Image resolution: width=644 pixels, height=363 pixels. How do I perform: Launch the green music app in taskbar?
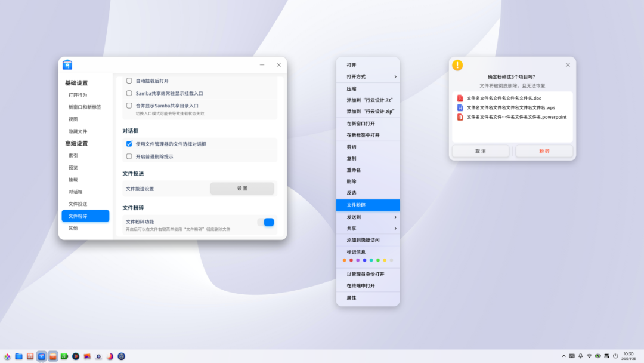pyautogui.click(x=64, y=356)
